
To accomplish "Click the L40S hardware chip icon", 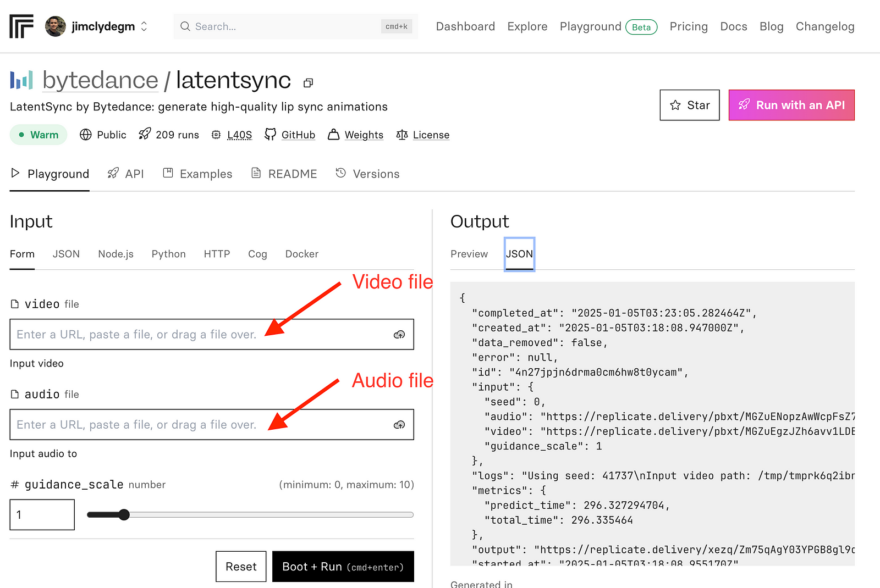I will pos(216,135).
